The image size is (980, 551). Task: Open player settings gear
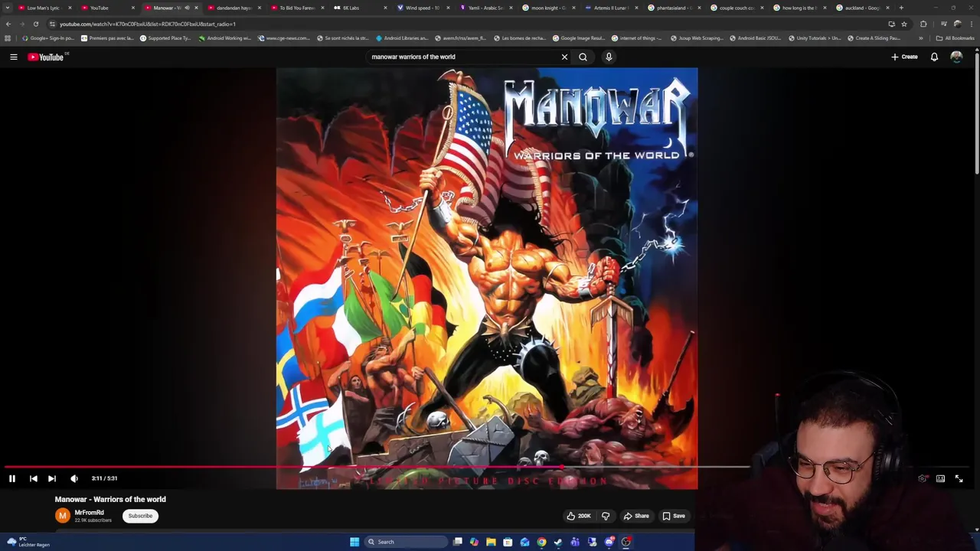[x=922, y=478]
